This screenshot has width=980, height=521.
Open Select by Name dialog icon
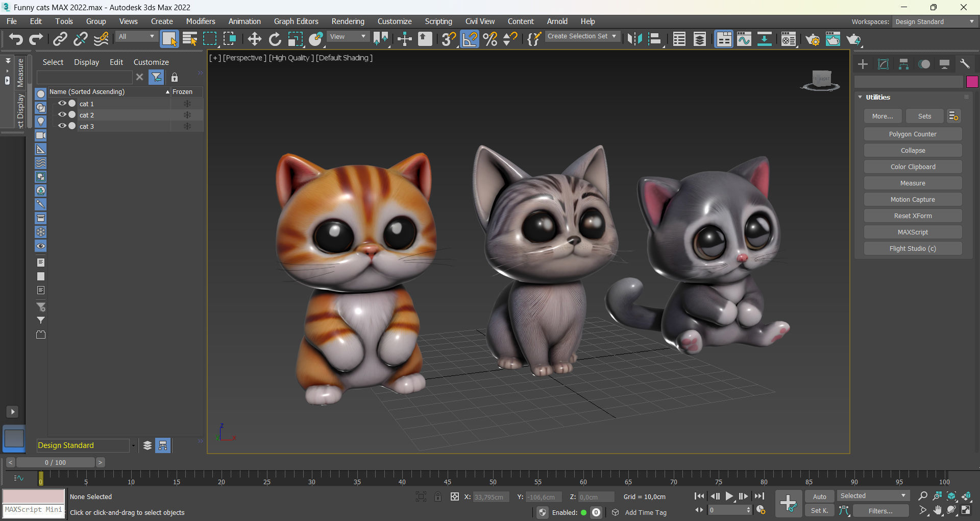point(190,39)
